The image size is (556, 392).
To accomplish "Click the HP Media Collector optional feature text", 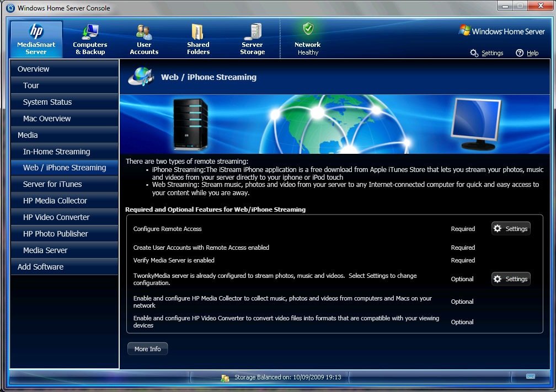I will (282, 302).
